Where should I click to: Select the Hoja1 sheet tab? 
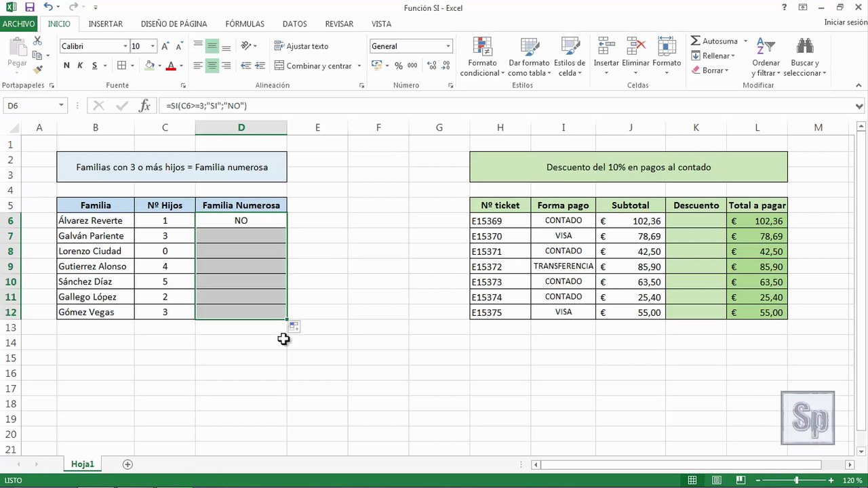pos(83,464)
